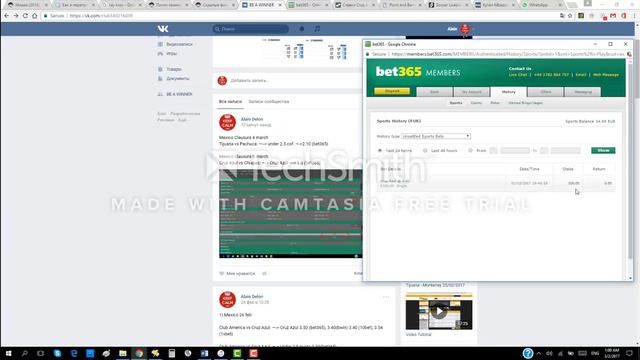Bookmark this page with star icon

(570, 16)
